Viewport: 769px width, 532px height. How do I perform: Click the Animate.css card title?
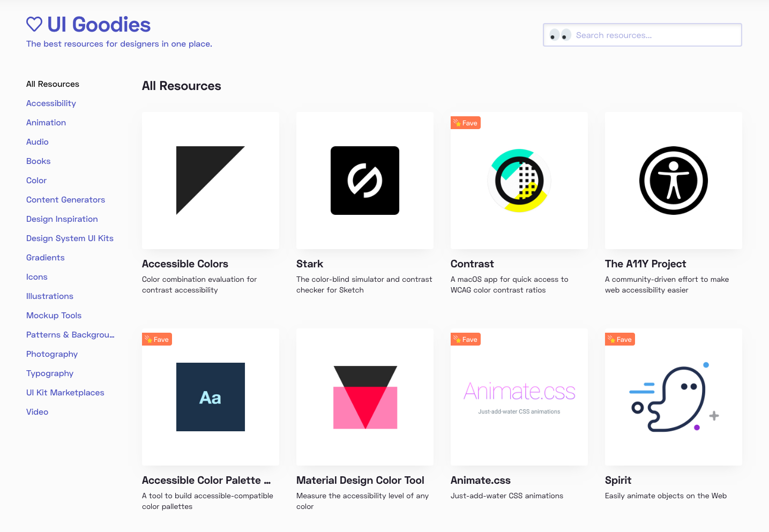pos(481,480)
